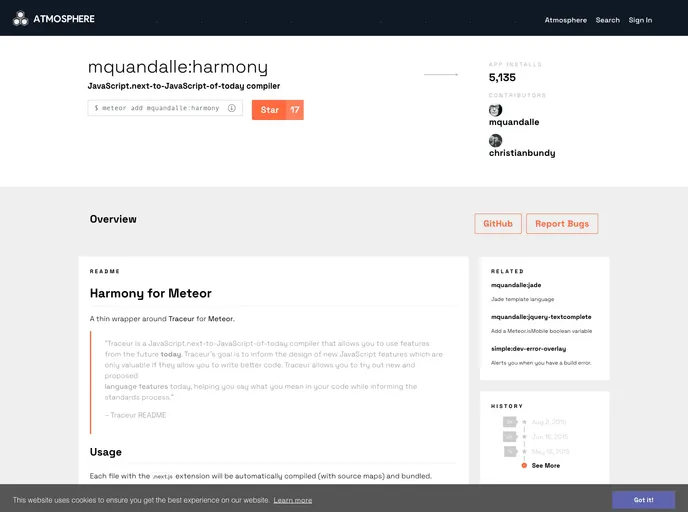The image size is (688, 512).
Task: Expand history with See More
Action: click(546, 466)
